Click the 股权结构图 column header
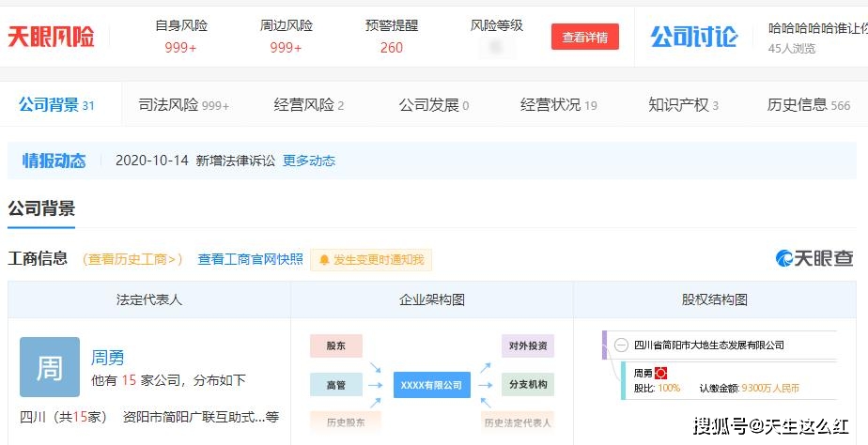868x445 pixels. pos(715,300)
